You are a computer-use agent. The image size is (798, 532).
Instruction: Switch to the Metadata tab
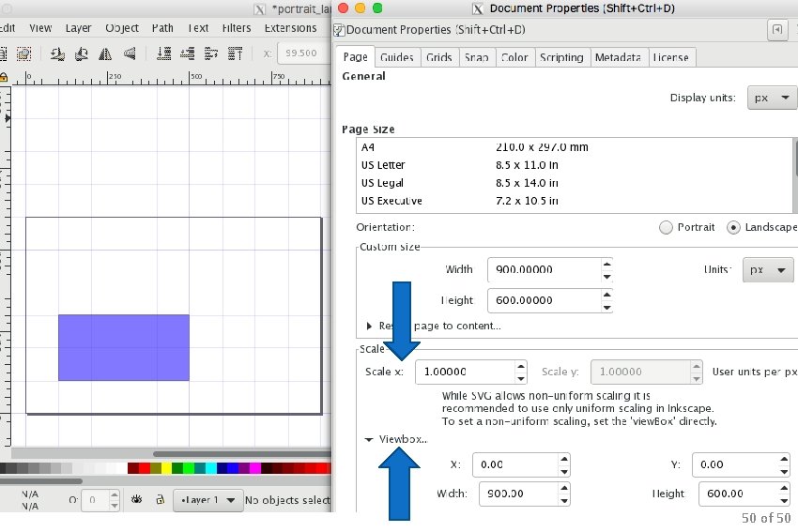619,57
